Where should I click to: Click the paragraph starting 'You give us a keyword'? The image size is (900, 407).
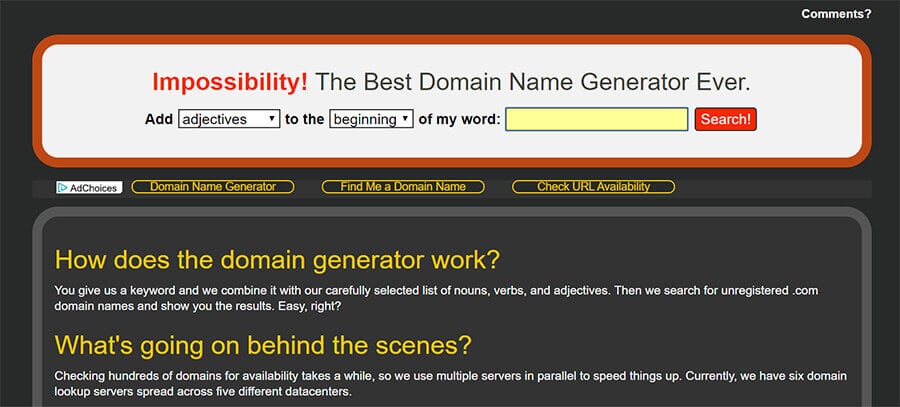[x=436, y=299]
